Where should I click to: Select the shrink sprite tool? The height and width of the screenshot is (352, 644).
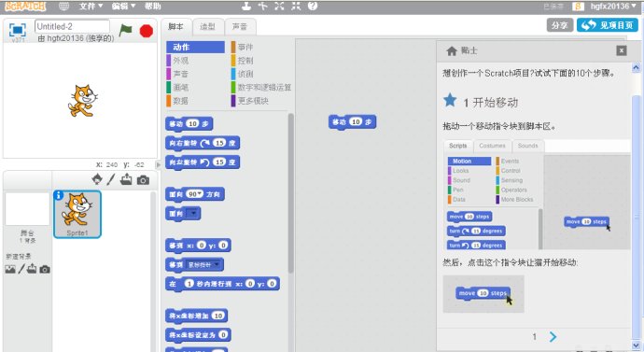pyautogui.click(x=296, y=6)
